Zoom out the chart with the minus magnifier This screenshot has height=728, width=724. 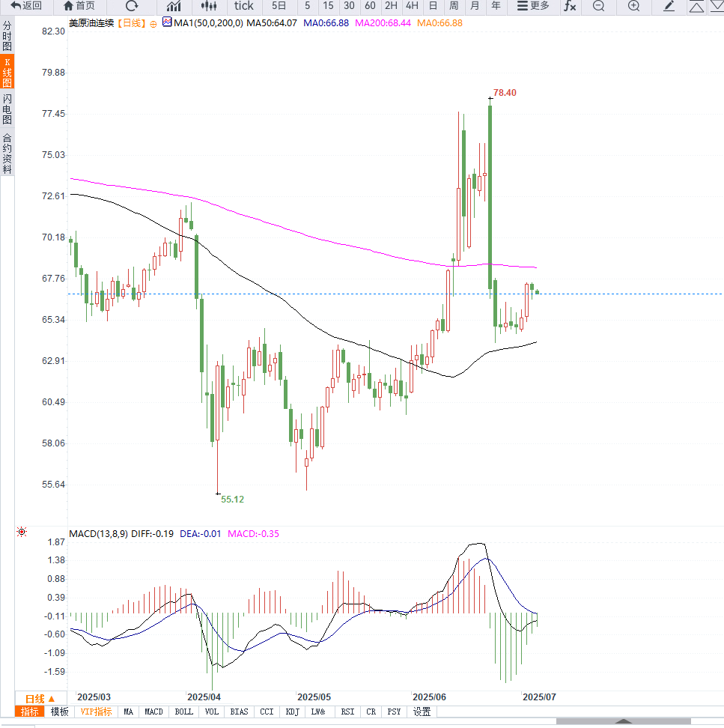click(x=598, y=6)
